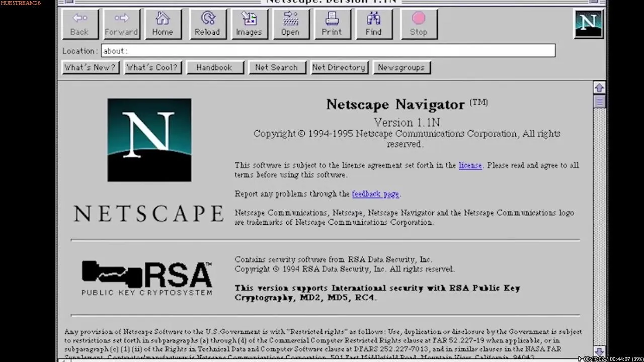Click the scrollbar down arrow
This screenshot has width=644, height=362.
599,351
